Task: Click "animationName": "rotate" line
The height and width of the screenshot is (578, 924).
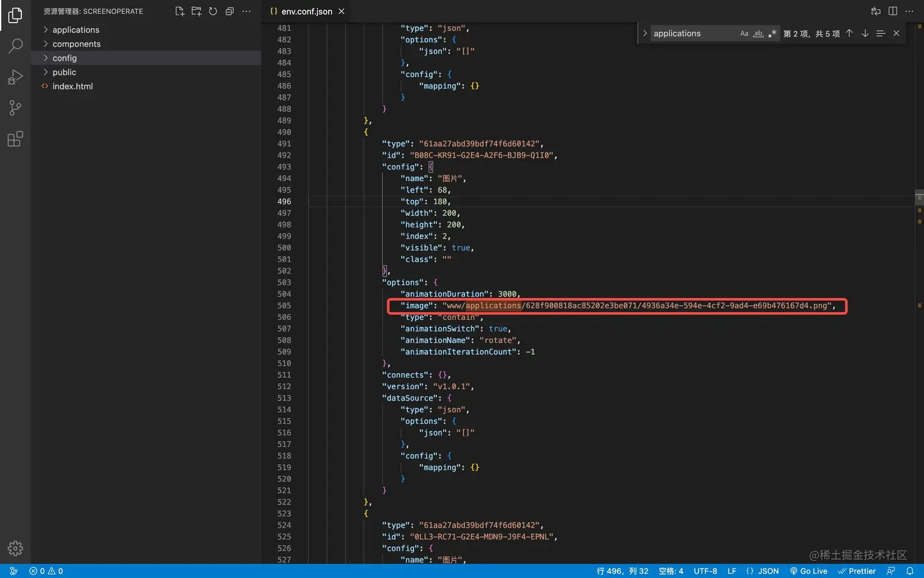Action: tap(461, 340)
